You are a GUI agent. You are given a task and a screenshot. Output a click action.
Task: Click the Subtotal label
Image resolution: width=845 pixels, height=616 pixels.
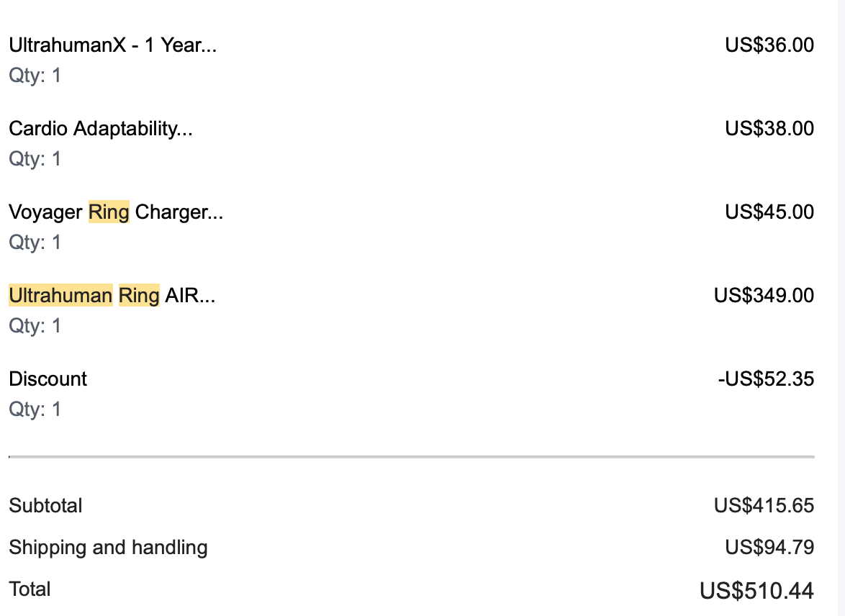(x=45, y=506)
